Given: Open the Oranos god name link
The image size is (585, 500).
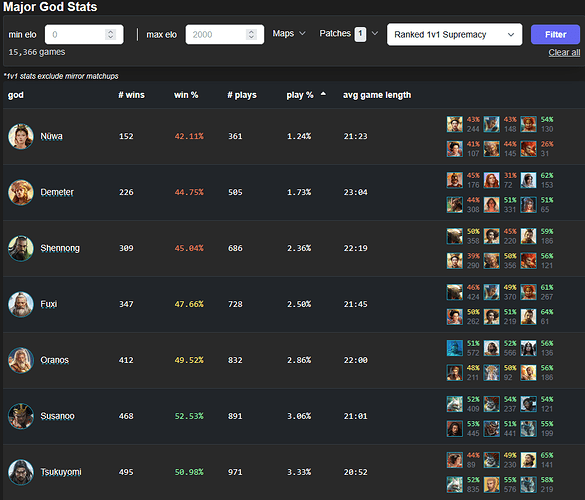Looking at the screenshot, I should pyautogui.click(x=54, y=360).
